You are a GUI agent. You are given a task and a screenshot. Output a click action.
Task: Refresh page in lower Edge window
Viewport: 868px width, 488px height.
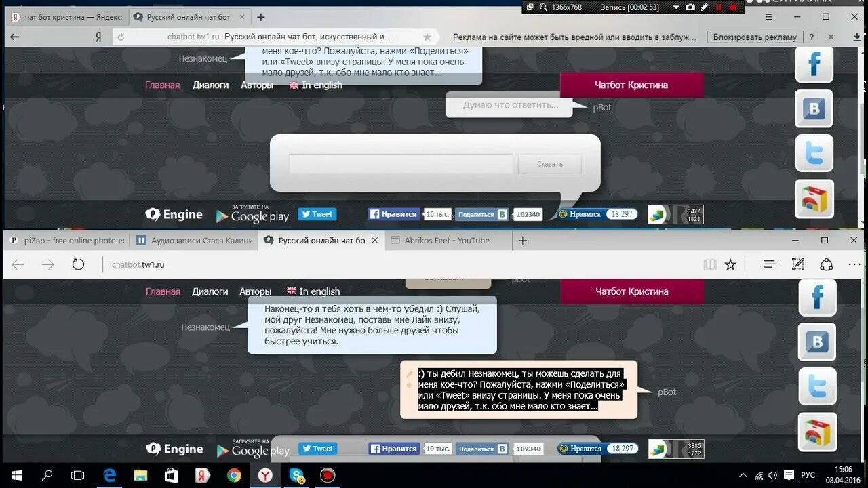tap(78, 264)
